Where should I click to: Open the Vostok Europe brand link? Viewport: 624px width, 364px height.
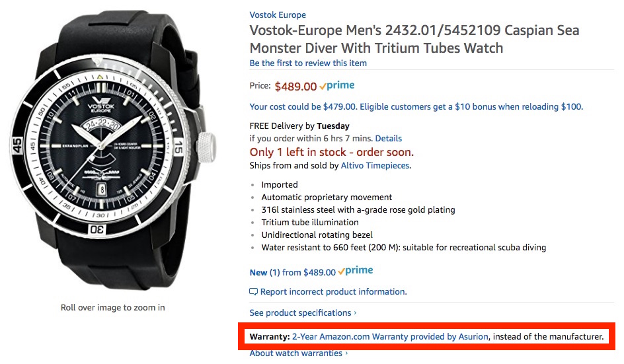(x=278, y=15)
